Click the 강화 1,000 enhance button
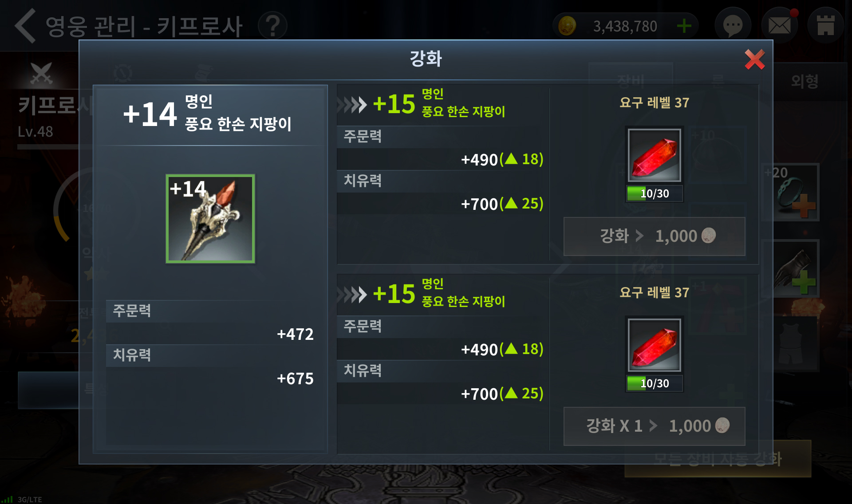852x504 pixels. [654, 236]
